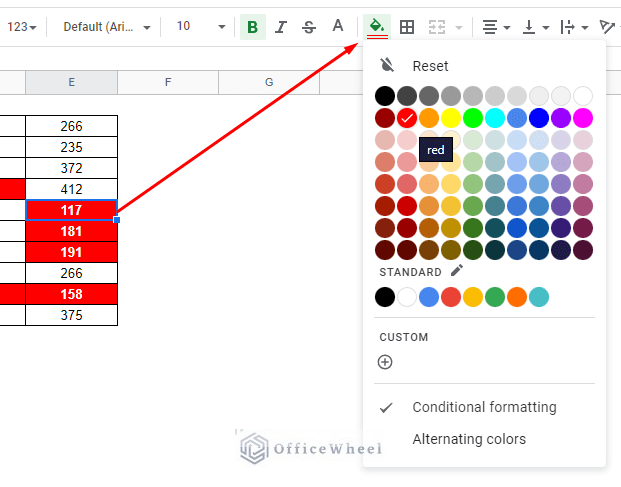The width and height of the screenshot is (621, 487).
Task: Pick the bright green color swatch
Action: pos(473,118)
